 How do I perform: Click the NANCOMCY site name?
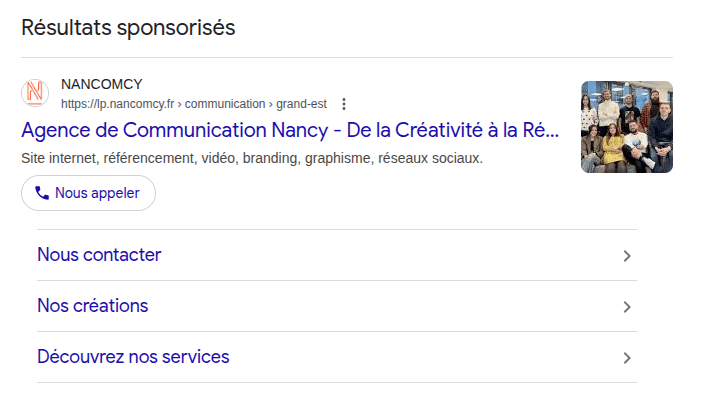[102, 84]
